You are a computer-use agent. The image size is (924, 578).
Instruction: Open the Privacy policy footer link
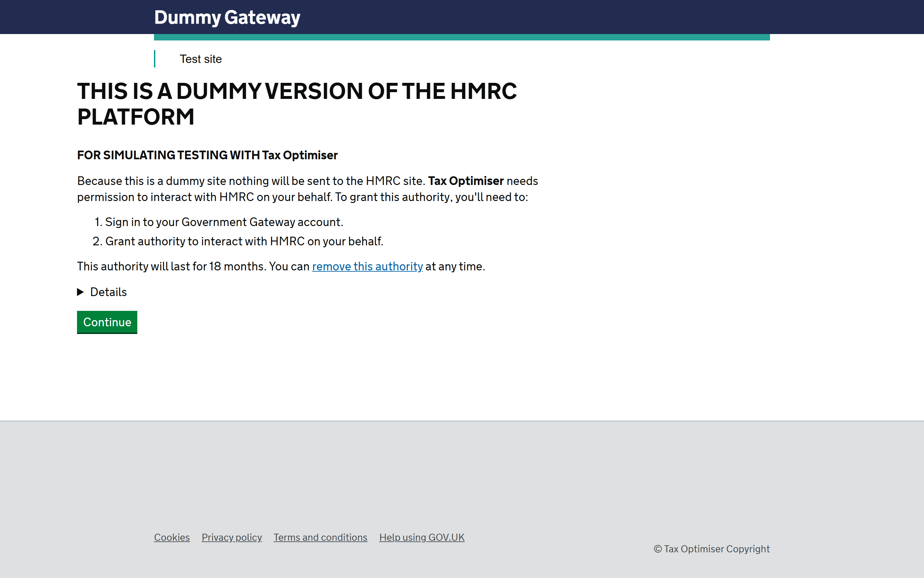point(232,537)
